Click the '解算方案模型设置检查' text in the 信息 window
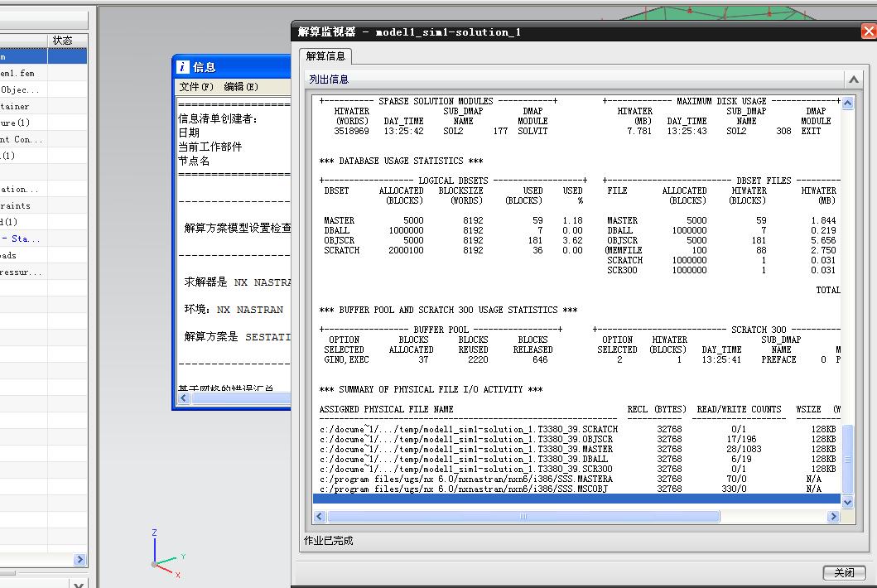The image size is (877, 588). (238, 228)
